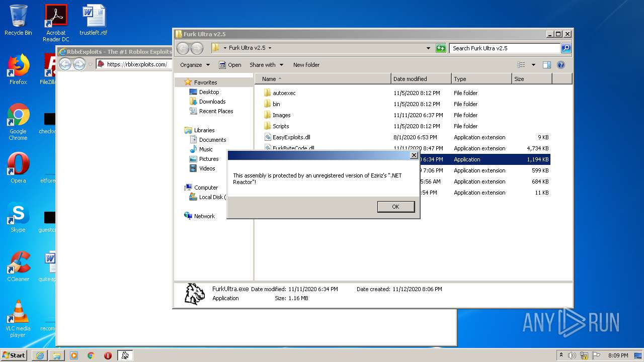Click Internet Explorer taskbar icon
The width and height of the screenshot is (644, 362).
40,355
